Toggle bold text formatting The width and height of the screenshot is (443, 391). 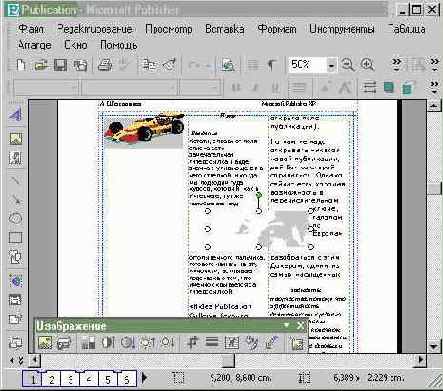pyautogui.click(x=236, y=88)
